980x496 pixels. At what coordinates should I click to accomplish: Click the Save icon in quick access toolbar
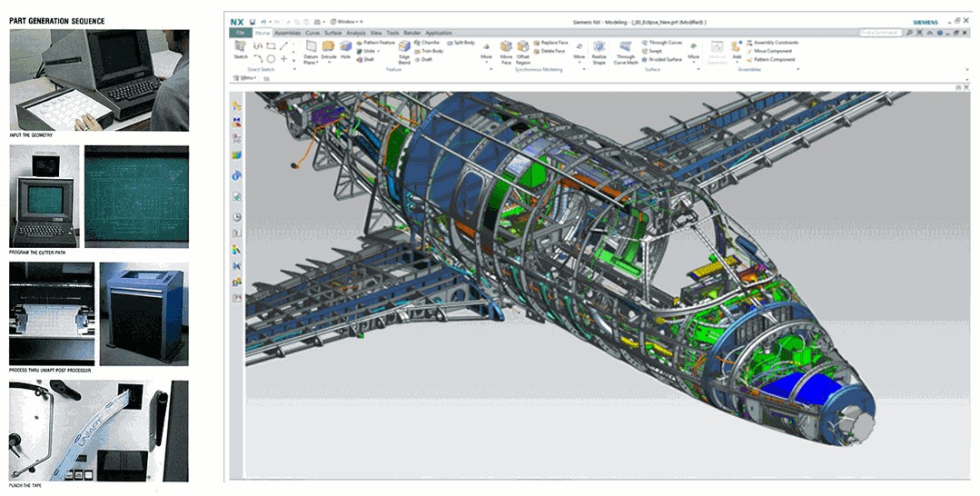252,22
